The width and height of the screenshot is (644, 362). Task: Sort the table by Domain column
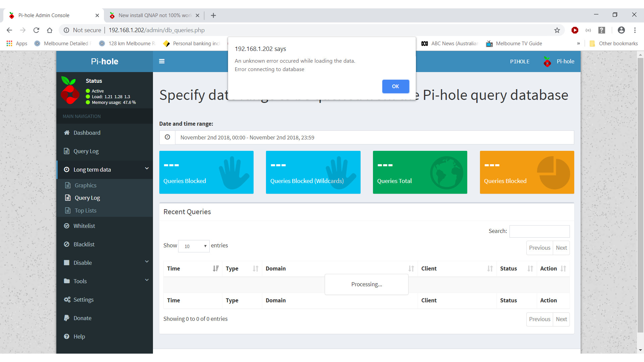tap(340, 268)
